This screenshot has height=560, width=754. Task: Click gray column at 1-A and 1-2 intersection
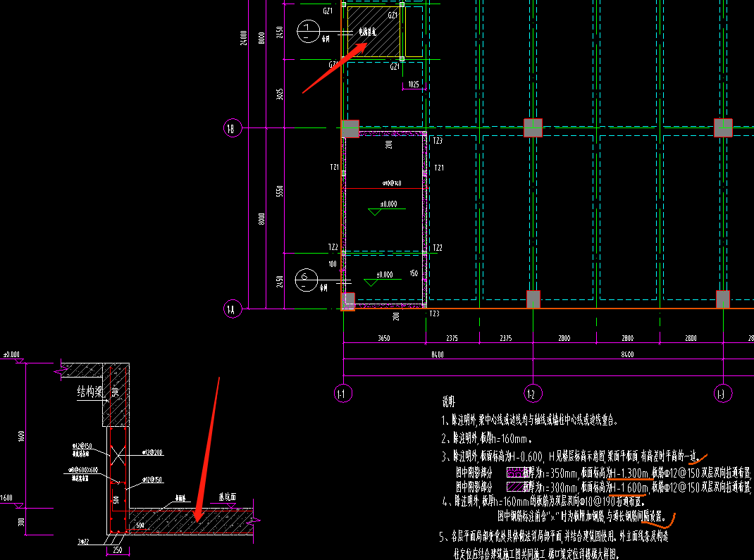click(533, 299)
